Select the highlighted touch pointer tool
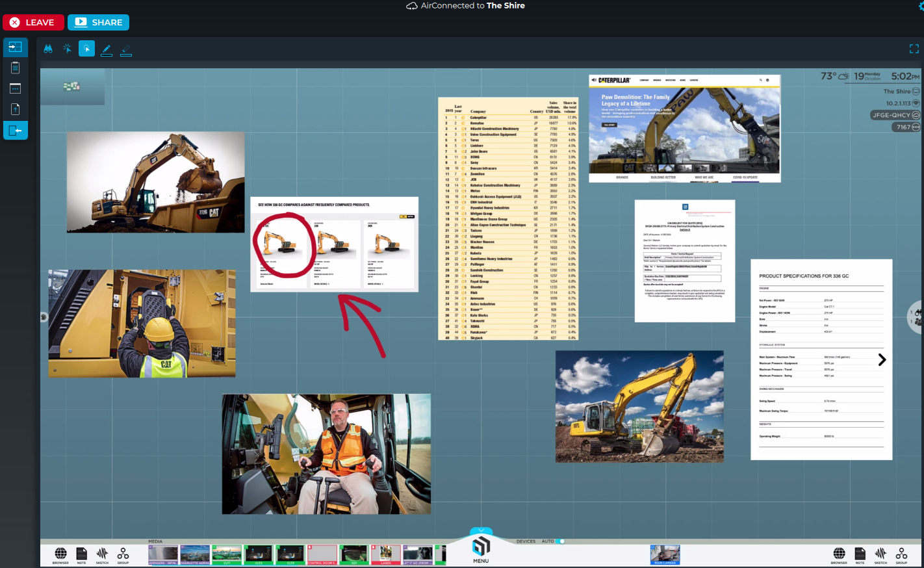Screen dimensions: 924x568 click(86, 49)
